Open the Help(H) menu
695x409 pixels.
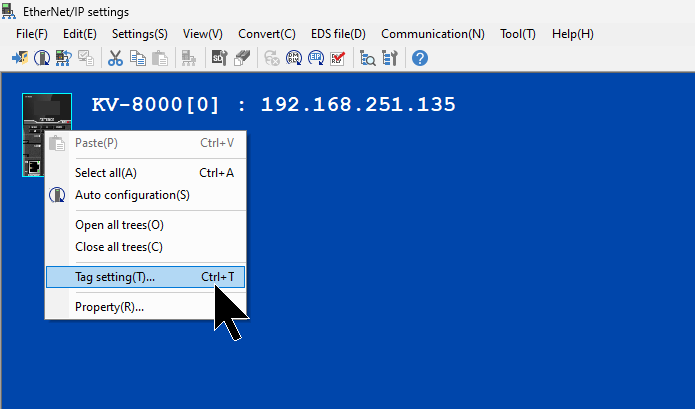573,34
